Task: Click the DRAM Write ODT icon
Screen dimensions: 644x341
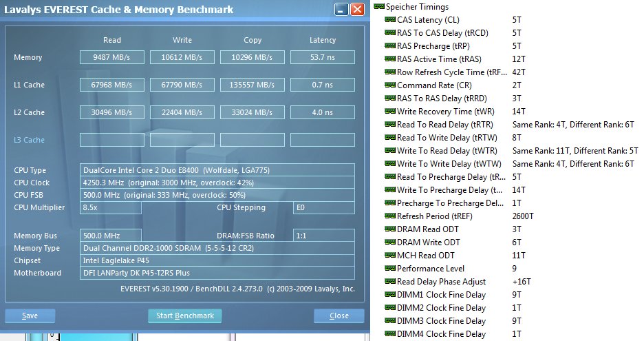Action: [389, 242]
